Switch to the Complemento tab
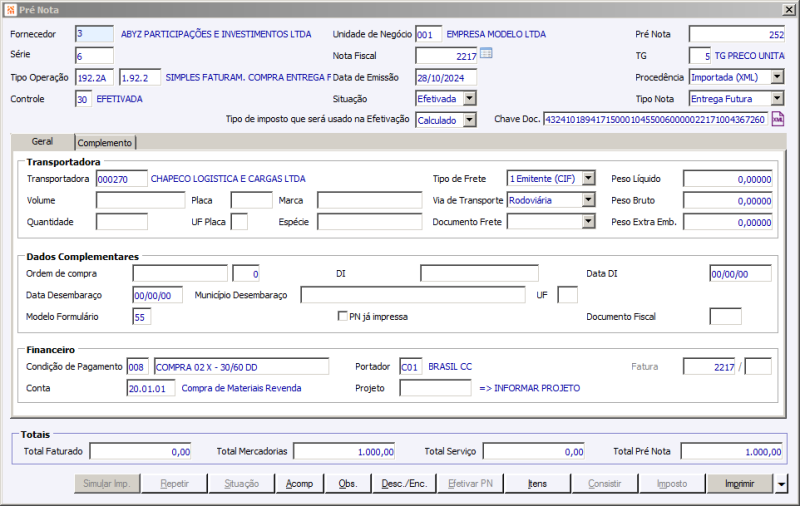 [x=106, y=143]
